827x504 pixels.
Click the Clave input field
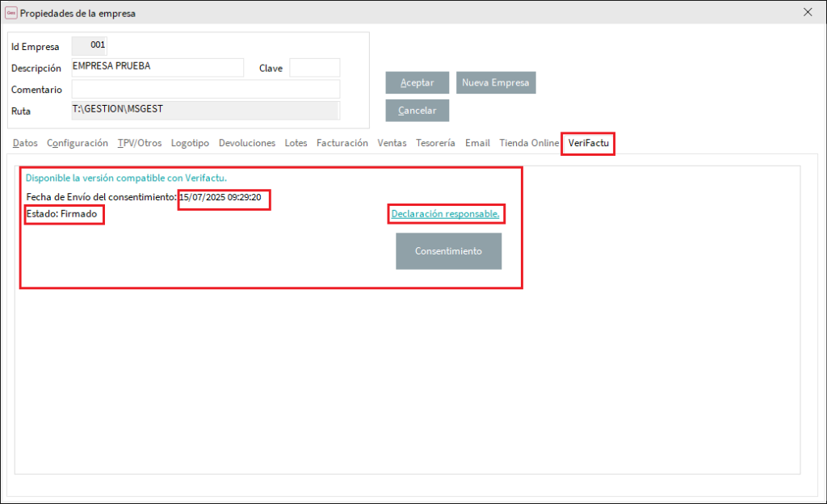(x=315, y=68)
